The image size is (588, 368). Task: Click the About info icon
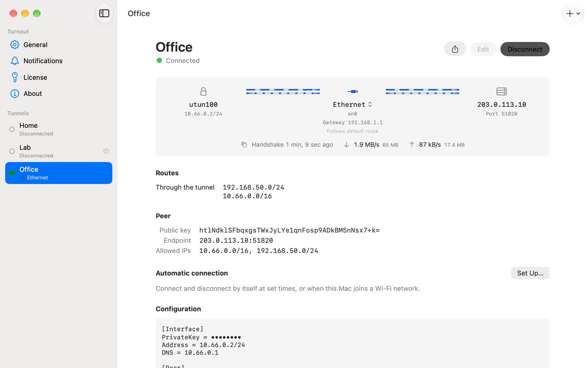pos(15,93)
